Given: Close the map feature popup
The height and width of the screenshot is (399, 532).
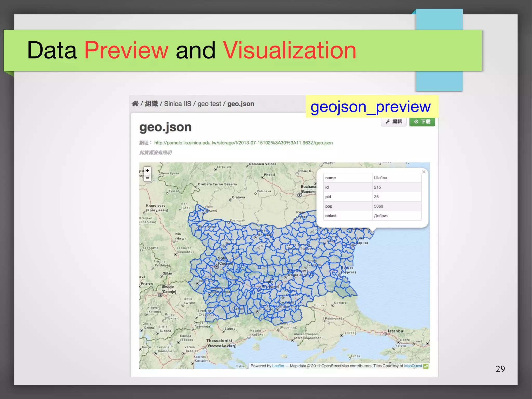Looking at the screenshot, I should pyautogui.click(x=424, y=172).
